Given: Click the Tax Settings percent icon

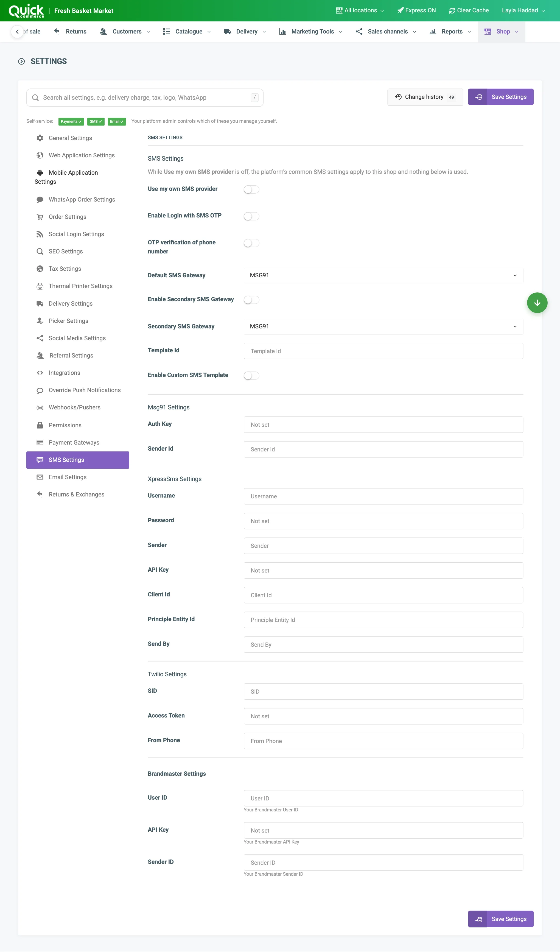Looking at the screenshot, I should (x=40, y=269).
